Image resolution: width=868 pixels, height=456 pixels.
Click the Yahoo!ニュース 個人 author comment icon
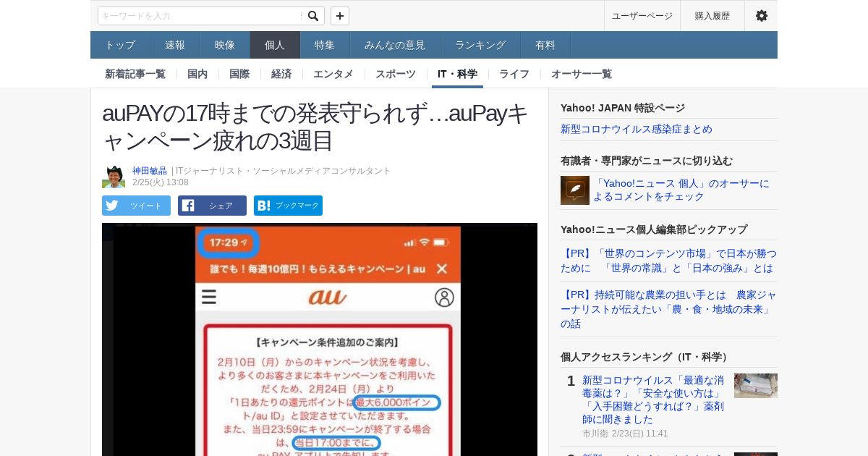click(x=575, y=190)
